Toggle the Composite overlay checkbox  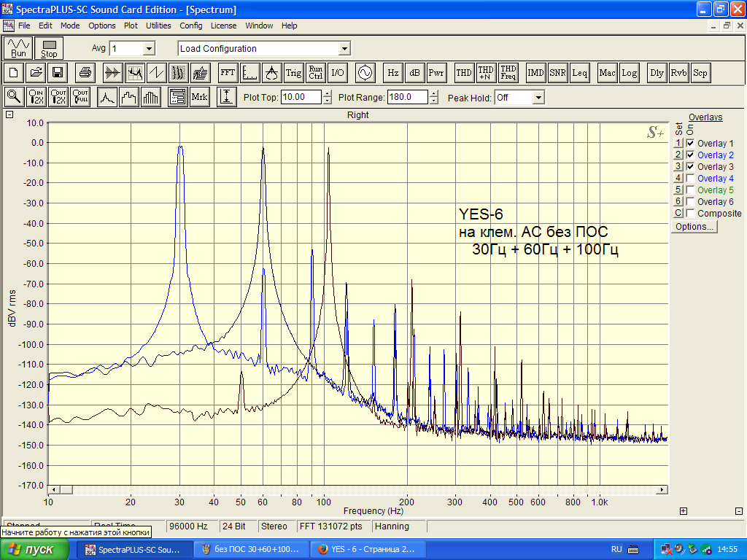point(690,214)
